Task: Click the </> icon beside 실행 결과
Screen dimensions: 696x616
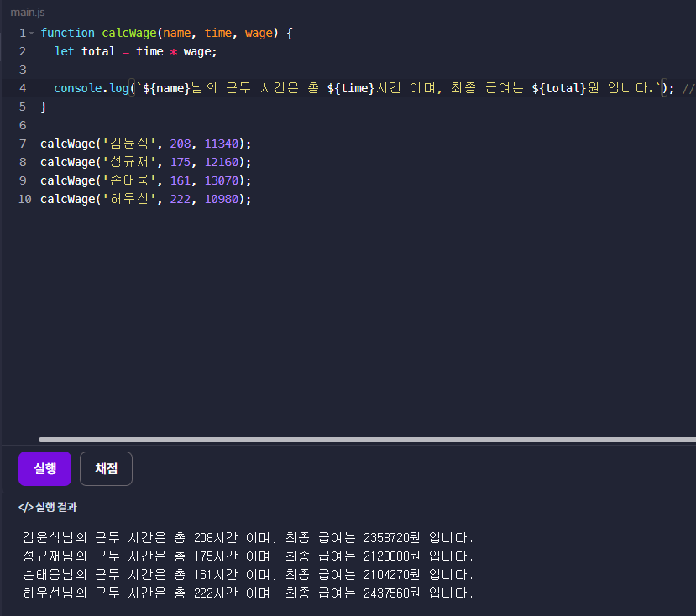Action: click(26, 507)
